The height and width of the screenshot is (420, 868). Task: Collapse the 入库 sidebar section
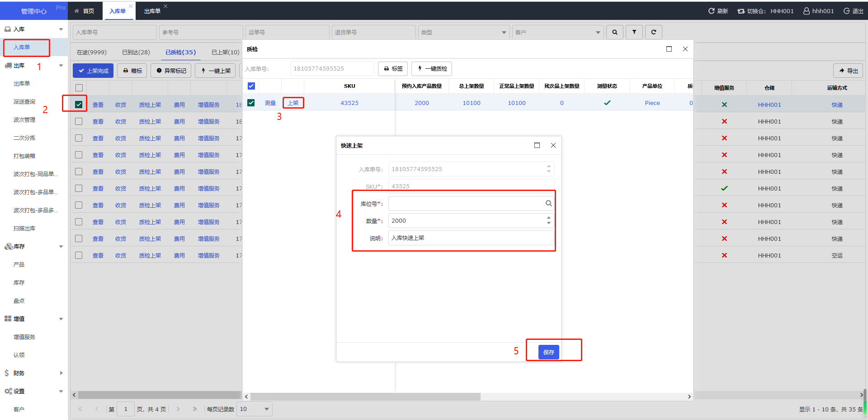tap(61, 29)
